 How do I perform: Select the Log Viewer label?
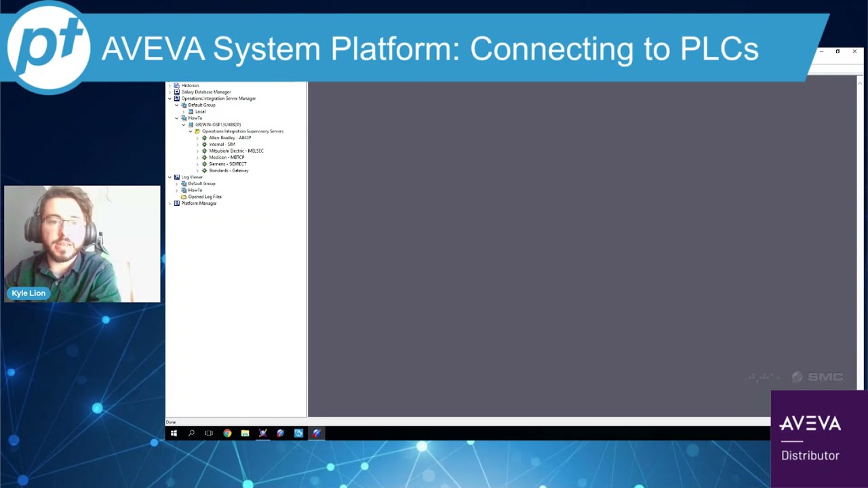192,177
